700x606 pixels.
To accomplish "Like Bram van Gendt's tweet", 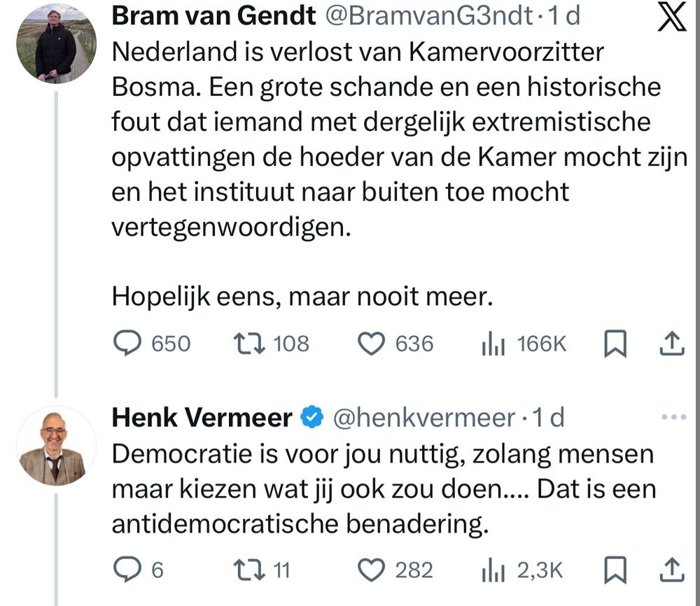I will [371, 344].
